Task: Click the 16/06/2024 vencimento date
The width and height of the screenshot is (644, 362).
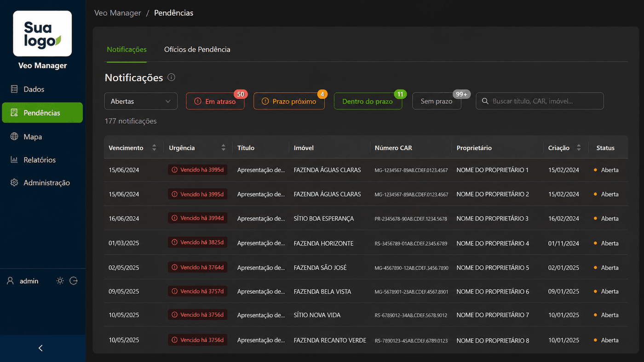Action: click(x=124, y=219)
